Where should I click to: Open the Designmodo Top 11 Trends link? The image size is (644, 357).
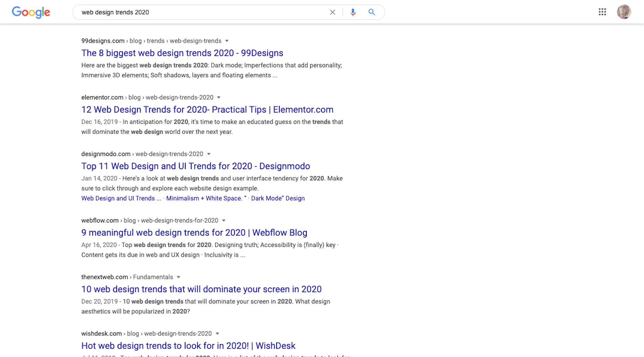195,166
